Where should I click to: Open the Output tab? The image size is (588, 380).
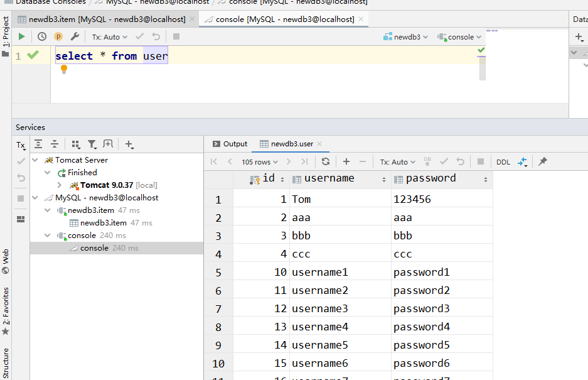[230, 144]
